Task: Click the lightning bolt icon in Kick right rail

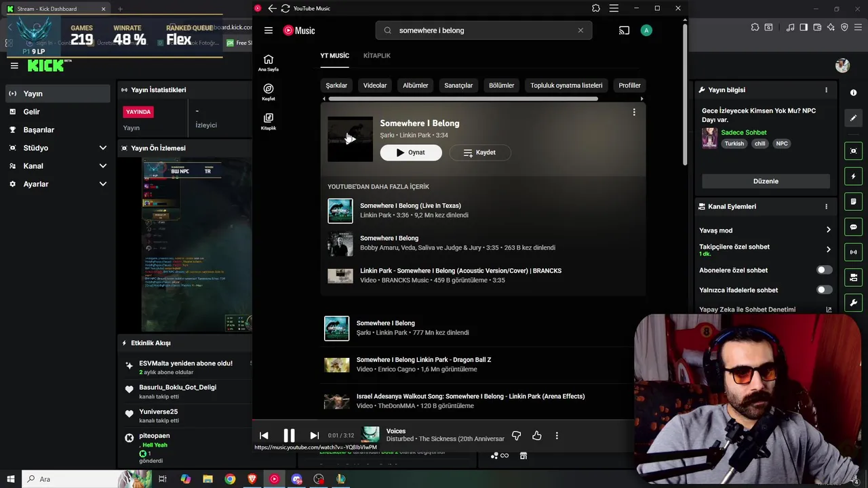Action: [x=853, y=176]
